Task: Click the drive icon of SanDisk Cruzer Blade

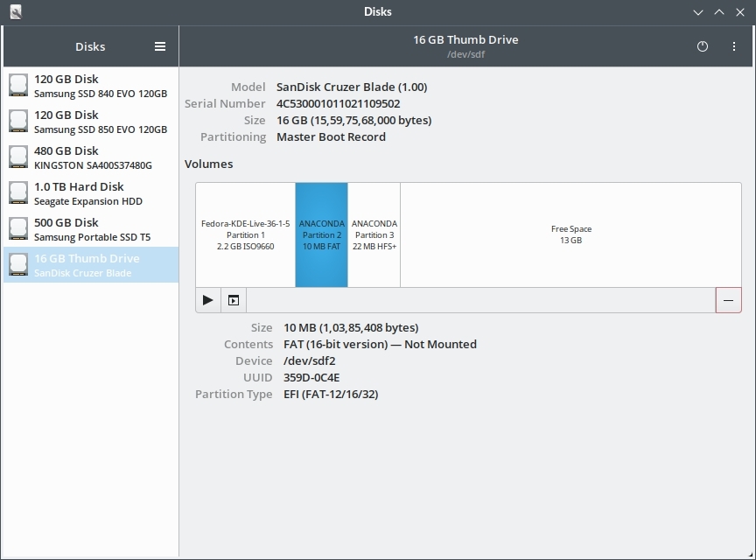Action: pyautogui.click(x=18, y=265)
